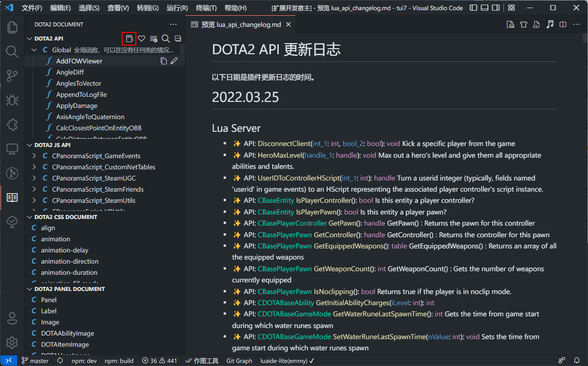This screenshot has height=366, width=588.
Task: Open the 编辑(E) menu
Action: tap(60, 8)
